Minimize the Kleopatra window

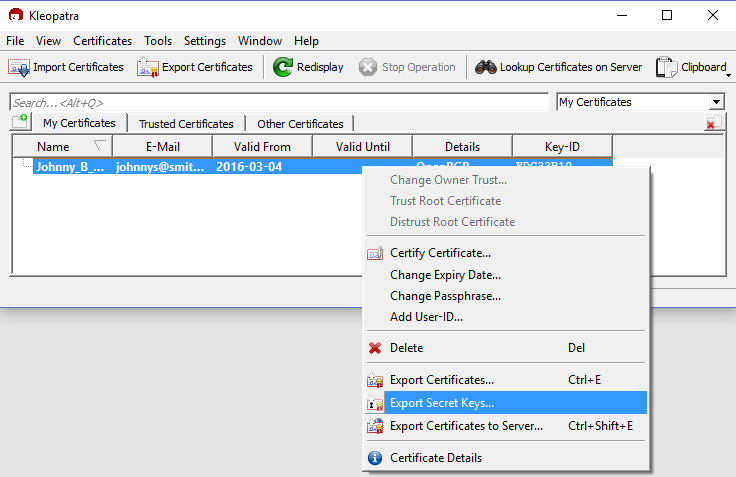(622, 15)
